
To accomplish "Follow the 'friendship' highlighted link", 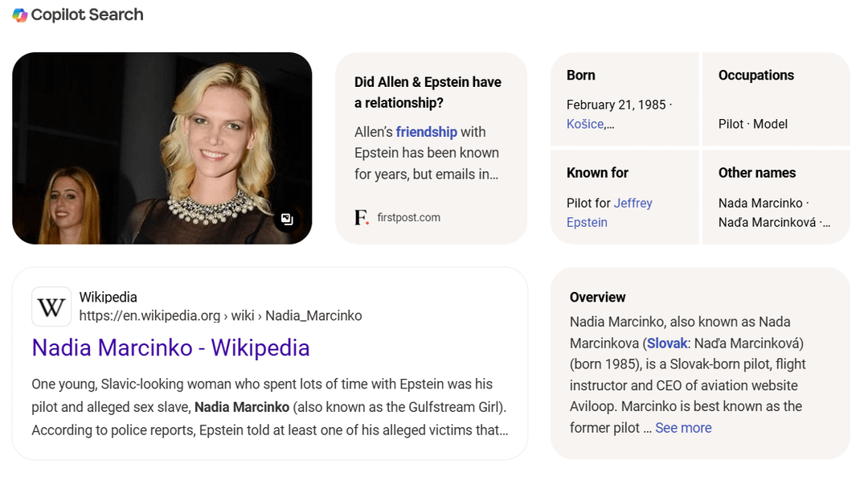I will [426, 132].
